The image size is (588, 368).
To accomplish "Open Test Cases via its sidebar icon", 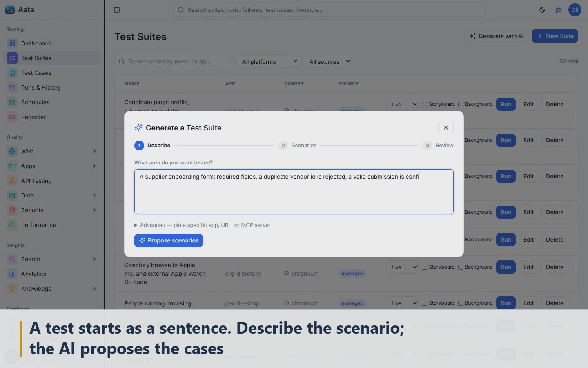I will (12, 73).
